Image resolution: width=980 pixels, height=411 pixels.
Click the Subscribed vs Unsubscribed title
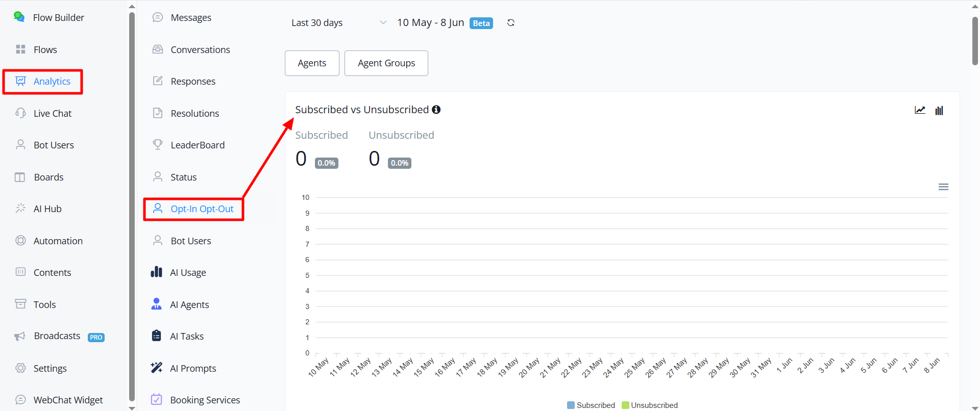362,110
